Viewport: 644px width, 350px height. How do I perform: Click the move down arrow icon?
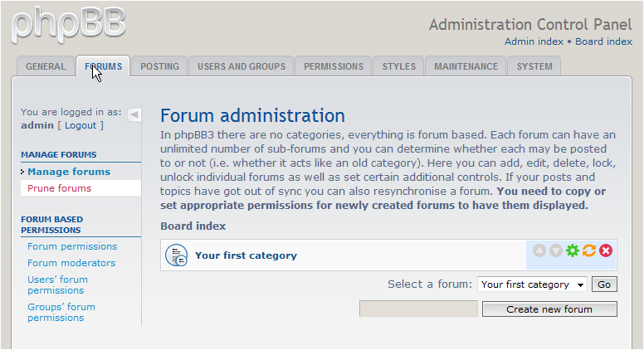pos(556,250)
